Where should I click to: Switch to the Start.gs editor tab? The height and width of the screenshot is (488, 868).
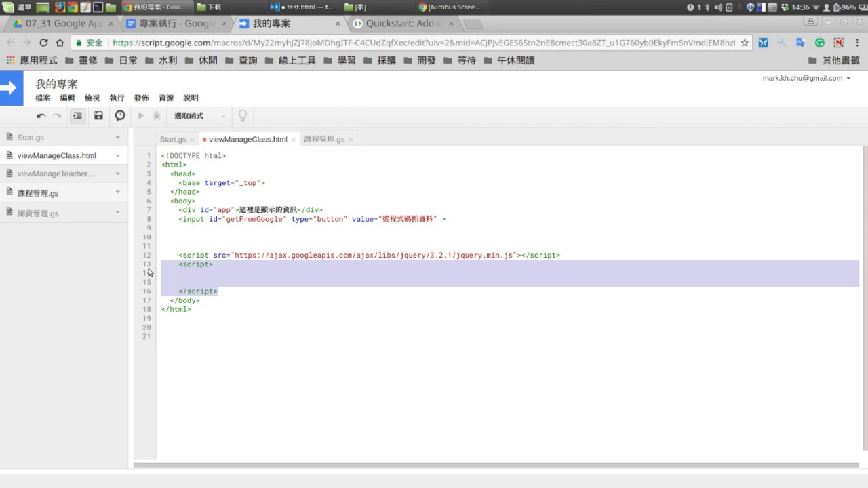[172, 139]
